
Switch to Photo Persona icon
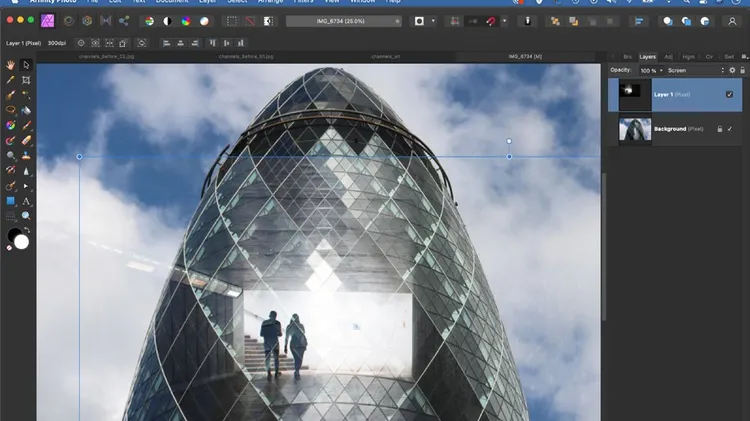47,21
